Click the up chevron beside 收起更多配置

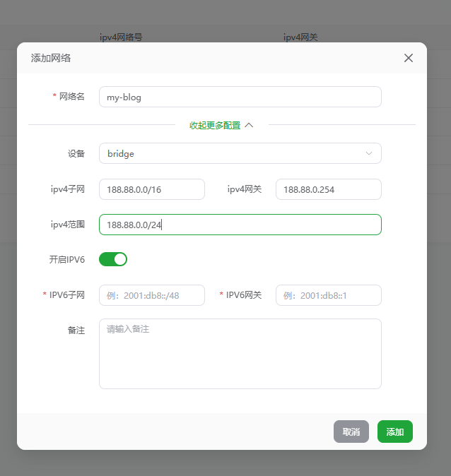(x=249, y=125)
